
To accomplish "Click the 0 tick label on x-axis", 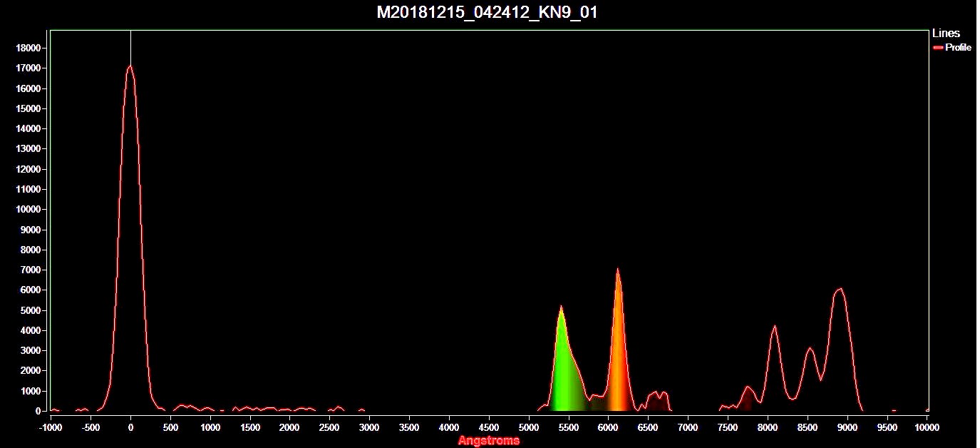I will tap(130, 427).
